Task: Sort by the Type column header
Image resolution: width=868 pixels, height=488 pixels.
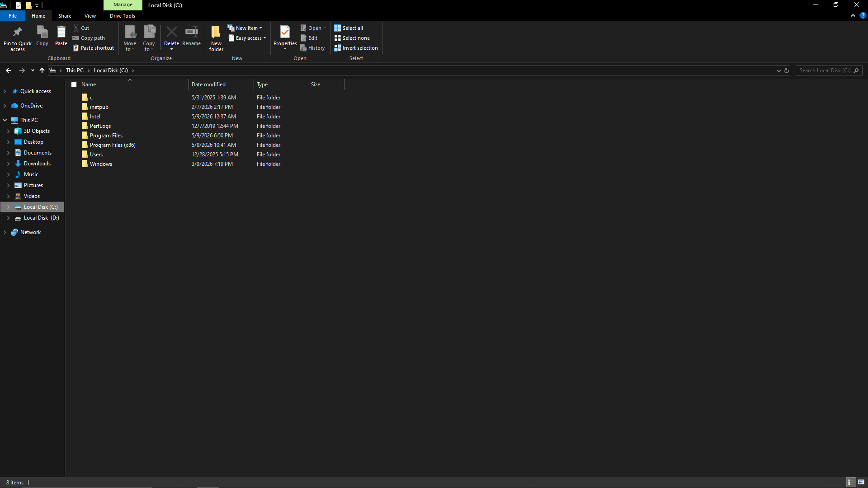Action: [x=281, y=84]
